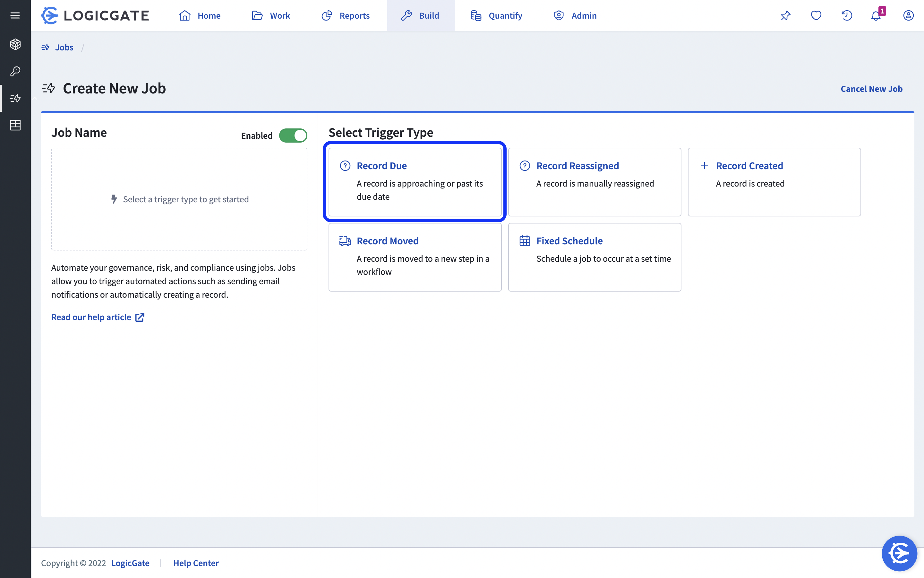The height and width of the screenshot is (578, 924).
Task: Click the LogicGate logo
Action: (x=95, y=15)
